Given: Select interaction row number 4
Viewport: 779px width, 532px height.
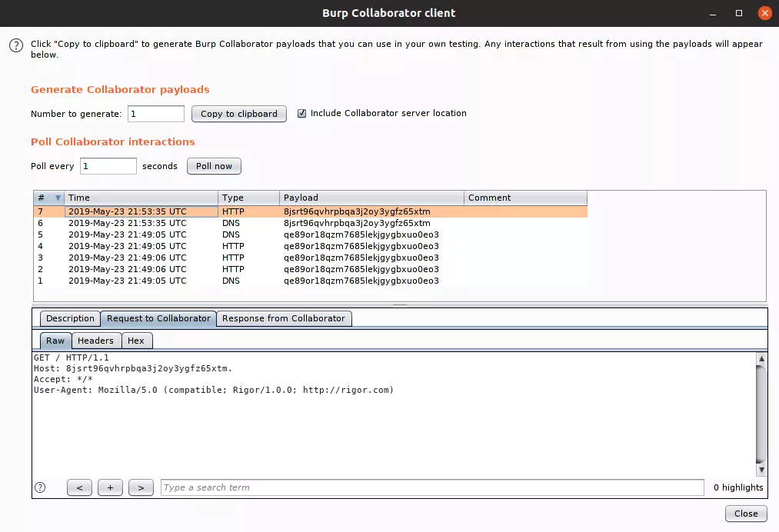Looking at the screenshot, I should pos(311,246).
